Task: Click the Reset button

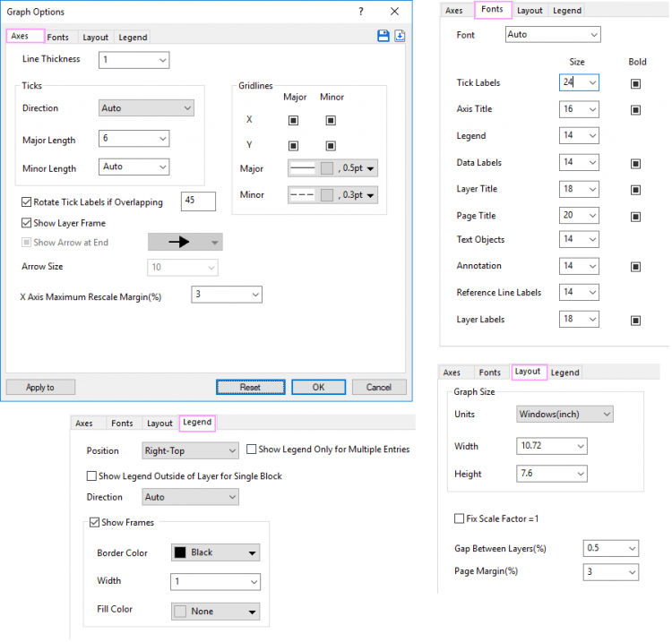Action: tap(250, 387)
